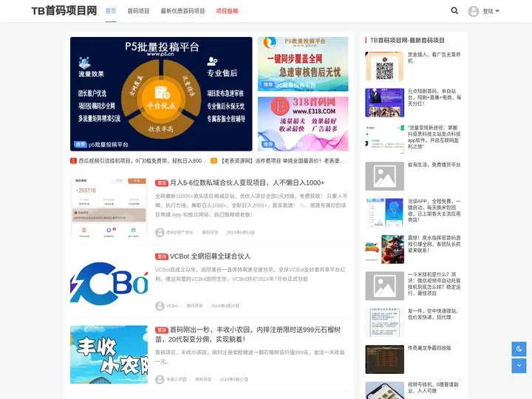The image size is (532, 399).
Task: Expand the 登陆 login dropdown
Action: pos(491,11)
